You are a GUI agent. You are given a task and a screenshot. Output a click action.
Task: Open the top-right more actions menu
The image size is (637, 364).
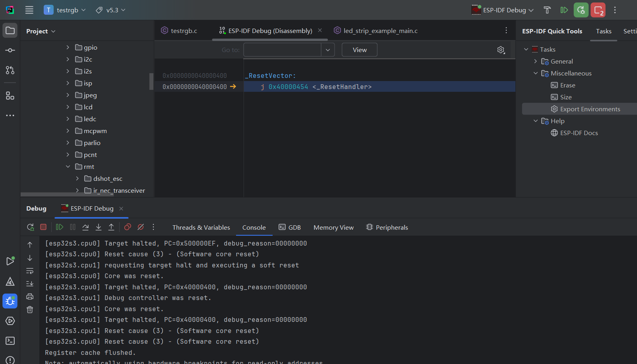point(615,10)
